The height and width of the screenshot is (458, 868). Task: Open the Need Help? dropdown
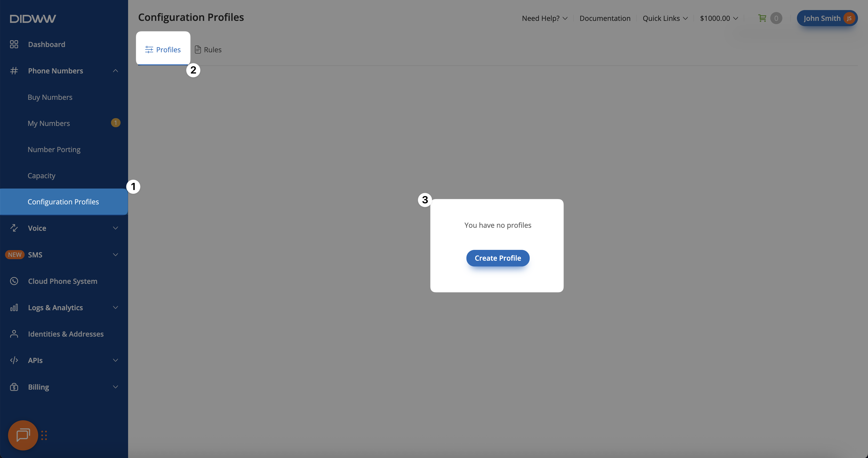click(x=544, y=18)
